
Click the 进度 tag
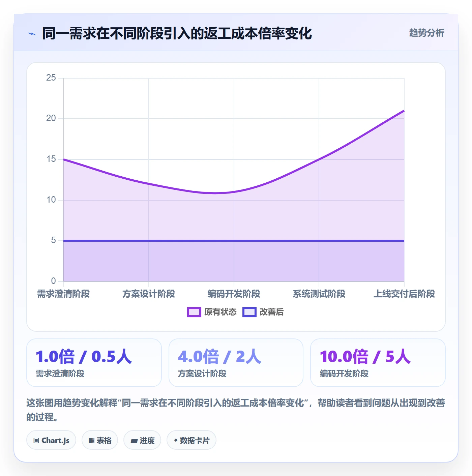[142, 440]
